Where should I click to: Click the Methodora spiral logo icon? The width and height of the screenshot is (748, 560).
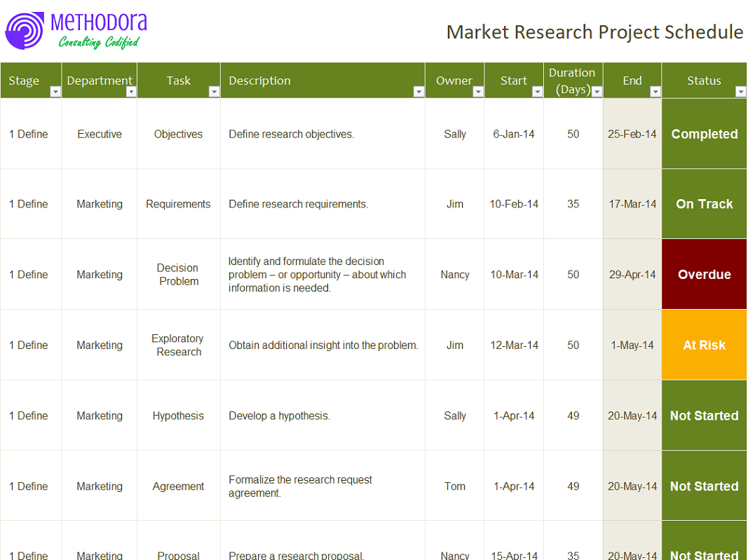click(25, 31)
